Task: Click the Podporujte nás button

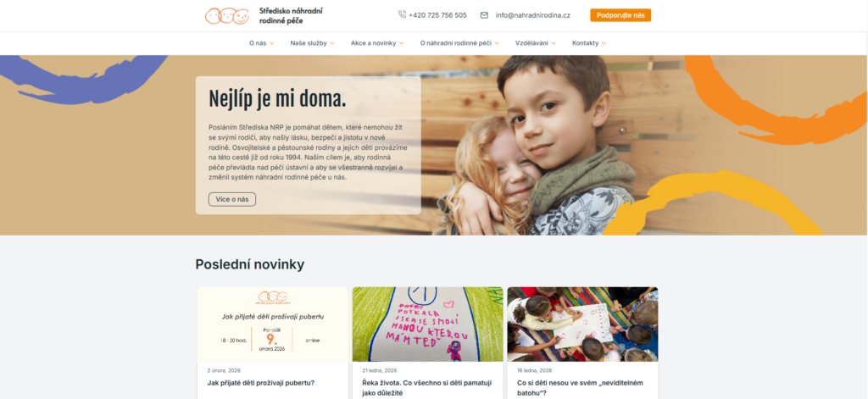Action: (620, 15)
